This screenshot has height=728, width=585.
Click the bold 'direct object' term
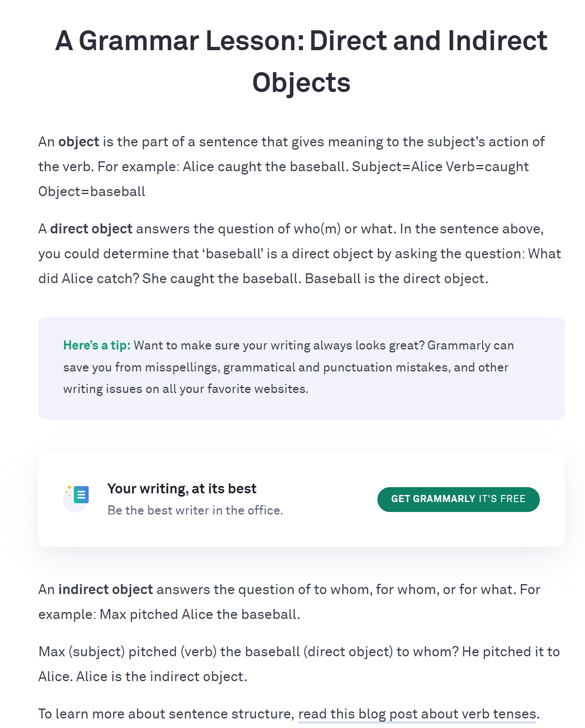(91, 229)
